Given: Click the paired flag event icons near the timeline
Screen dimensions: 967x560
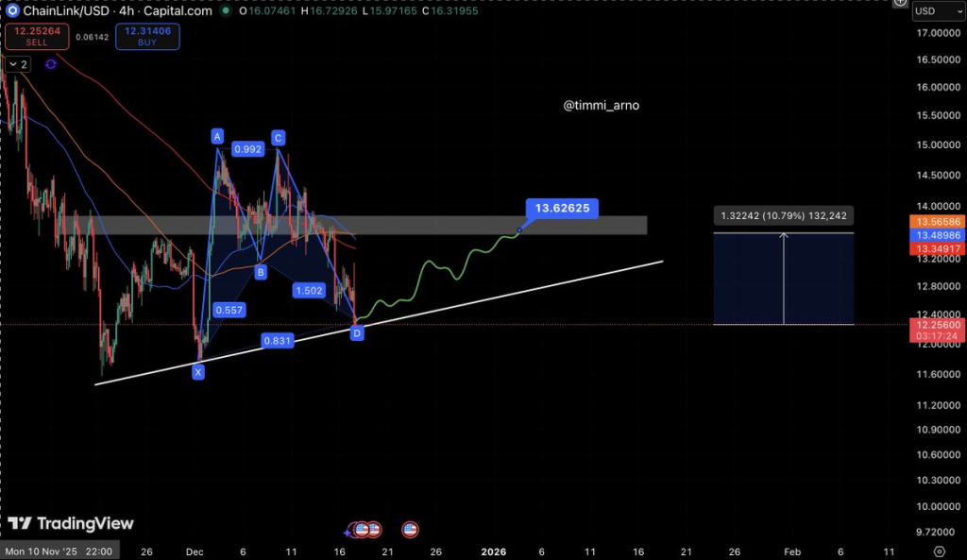Looking at the screenshot, I should point(368,529).
